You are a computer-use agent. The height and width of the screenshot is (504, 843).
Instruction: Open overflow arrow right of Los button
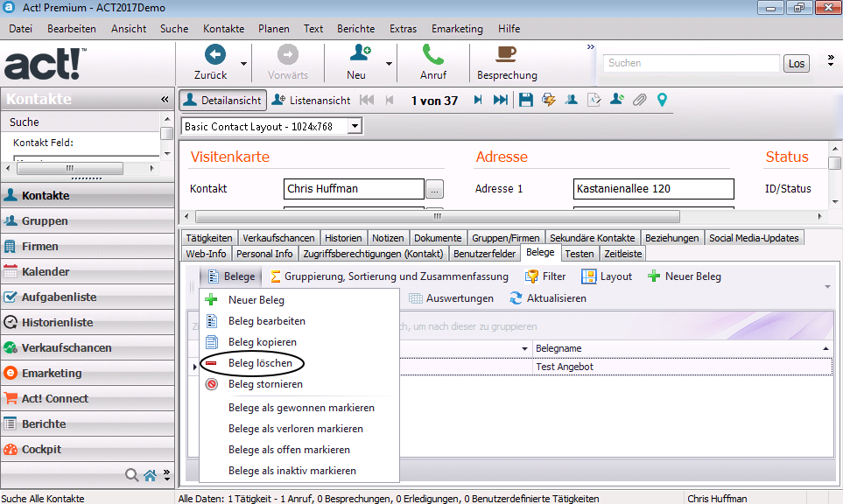point(831,60)
